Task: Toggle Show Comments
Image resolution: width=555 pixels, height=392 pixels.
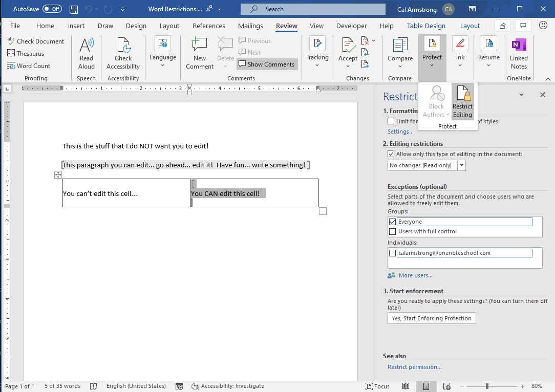Action: [267, 64]
